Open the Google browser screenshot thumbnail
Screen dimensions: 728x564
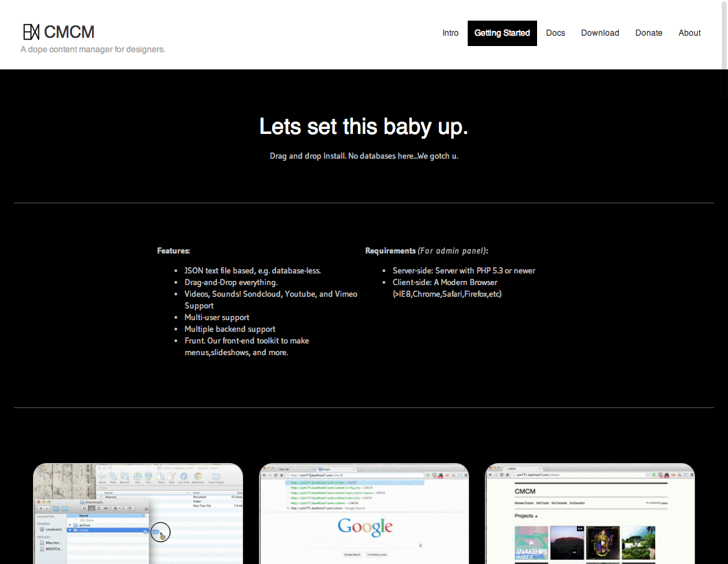[x=364, y=514]
